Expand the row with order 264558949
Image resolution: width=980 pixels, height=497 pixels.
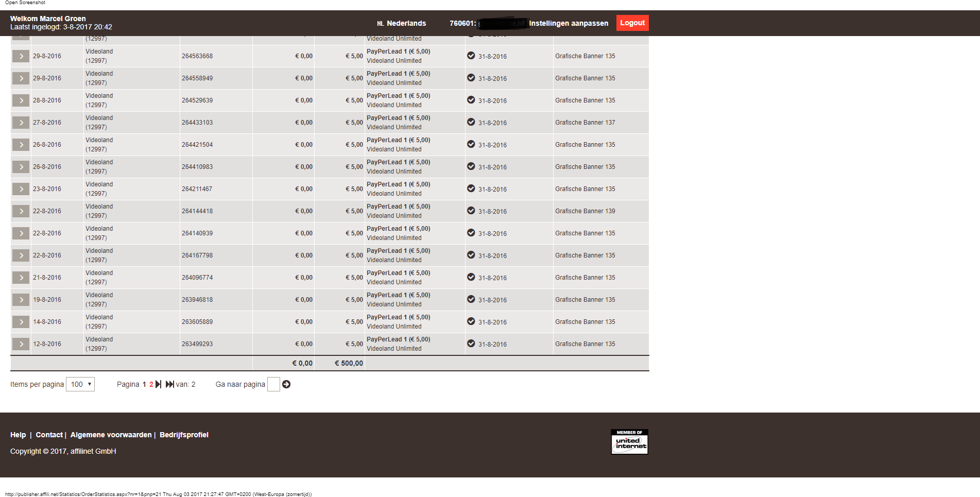(21, 78)
